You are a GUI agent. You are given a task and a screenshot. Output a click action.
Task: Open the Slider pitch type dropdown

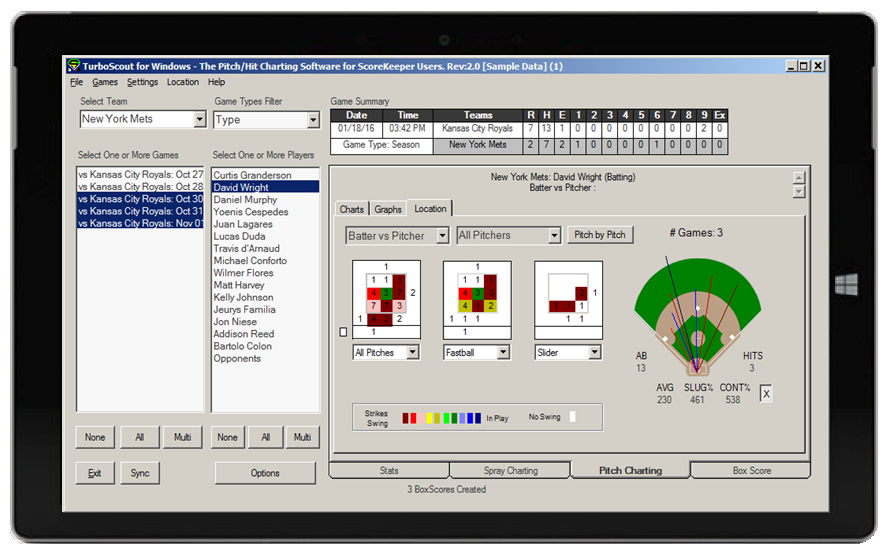click(x=595, y=353)
